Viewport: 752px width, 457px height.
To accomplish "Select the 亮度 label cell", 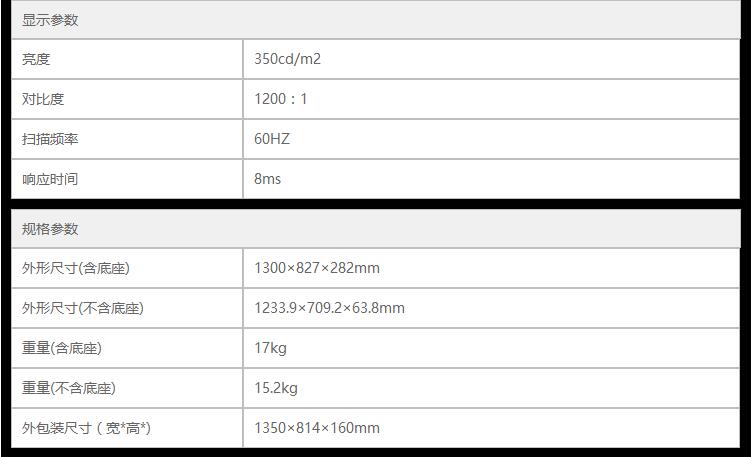I will [36, 59].
